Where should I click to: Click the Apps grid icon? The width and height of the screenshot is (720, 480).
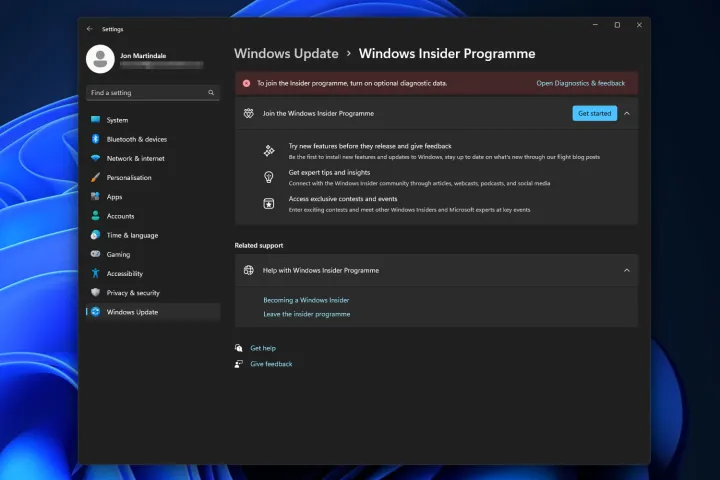click(x=96, y=197)
